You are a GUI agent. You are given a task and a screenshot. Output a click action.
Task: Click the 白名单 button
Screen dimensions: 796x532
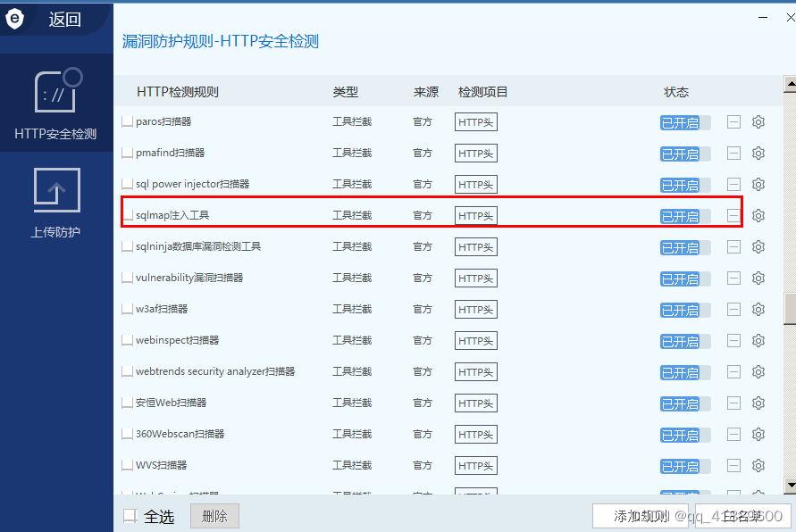(742, 516)
